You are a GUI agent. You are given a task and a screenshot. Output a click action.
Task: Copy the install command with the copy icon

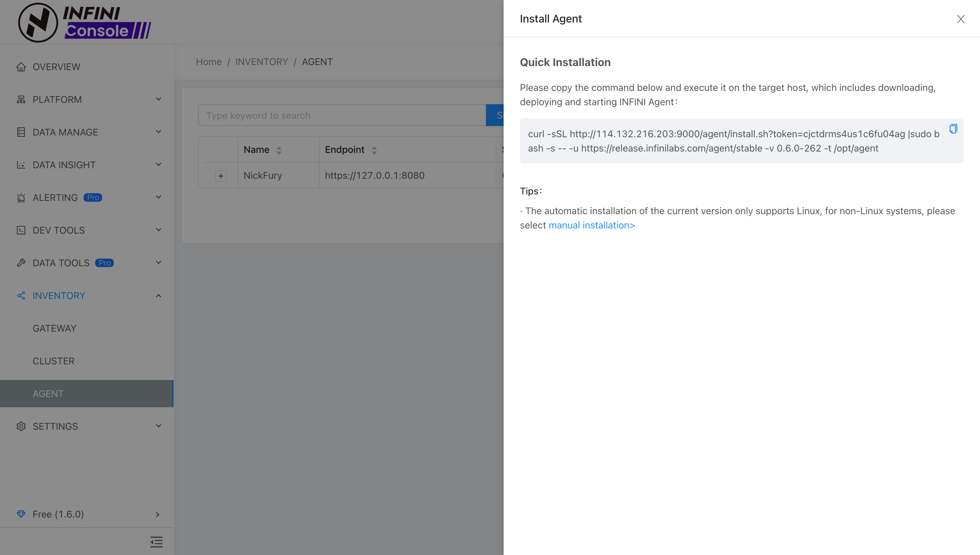(953, 129)
